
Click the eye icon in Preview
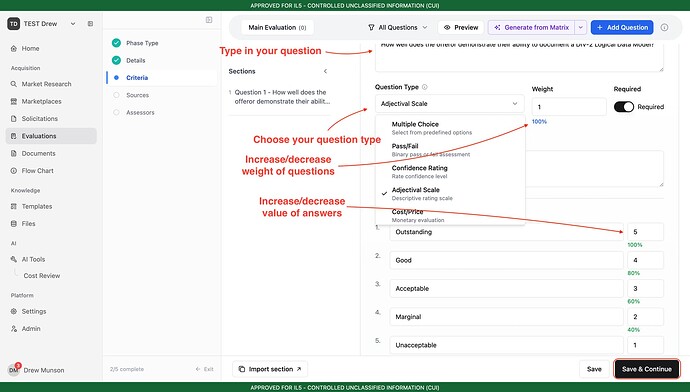[447, 27]
